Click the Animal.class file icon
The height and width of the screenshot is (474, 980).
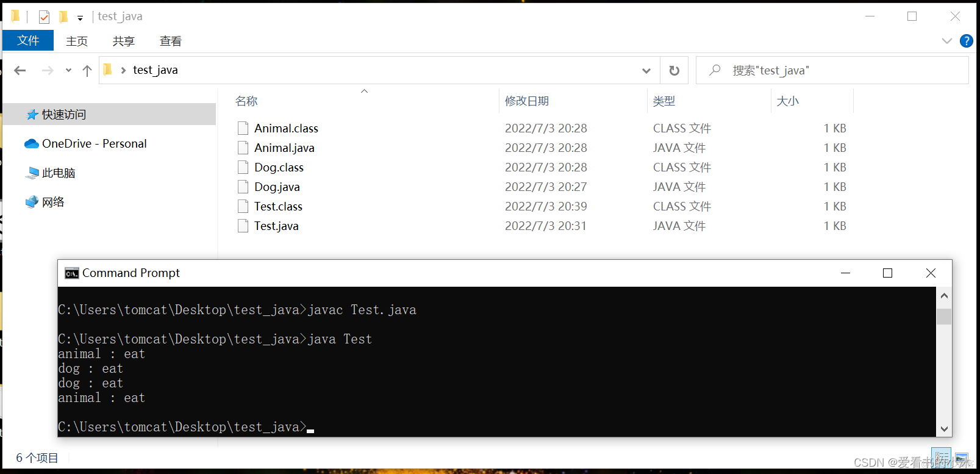coord(243,128)
